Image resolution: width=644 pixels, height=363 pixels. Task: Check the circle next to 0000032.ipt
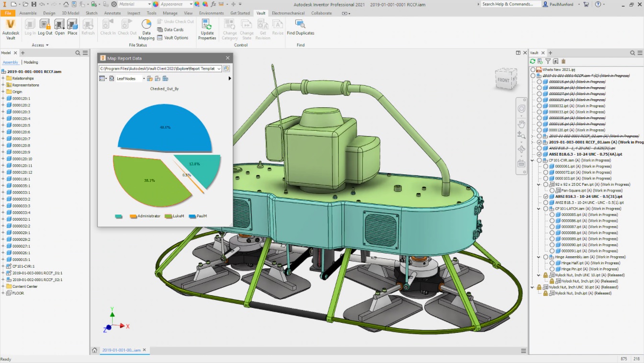click(x=540, y=106)
